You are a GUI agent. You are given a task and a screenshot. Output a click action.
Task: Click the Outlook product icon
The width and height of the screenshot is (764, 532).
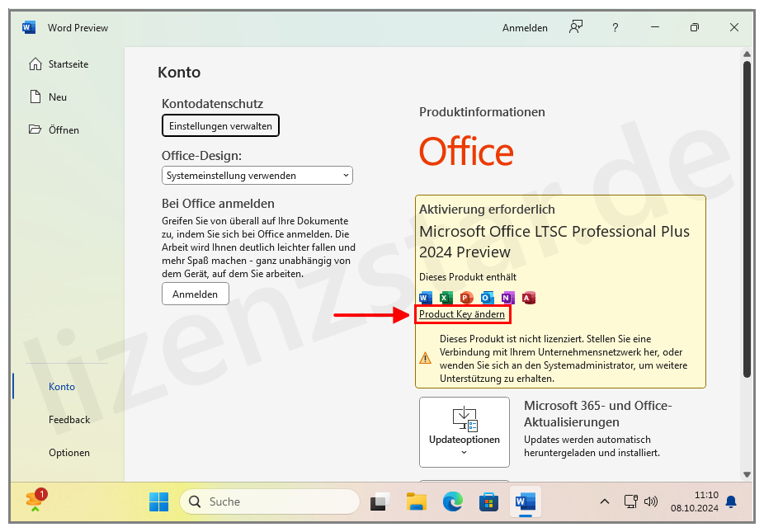(x=488, y=298)
